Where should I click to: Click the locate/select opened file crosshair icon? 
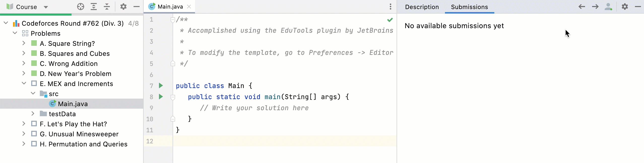81,7
